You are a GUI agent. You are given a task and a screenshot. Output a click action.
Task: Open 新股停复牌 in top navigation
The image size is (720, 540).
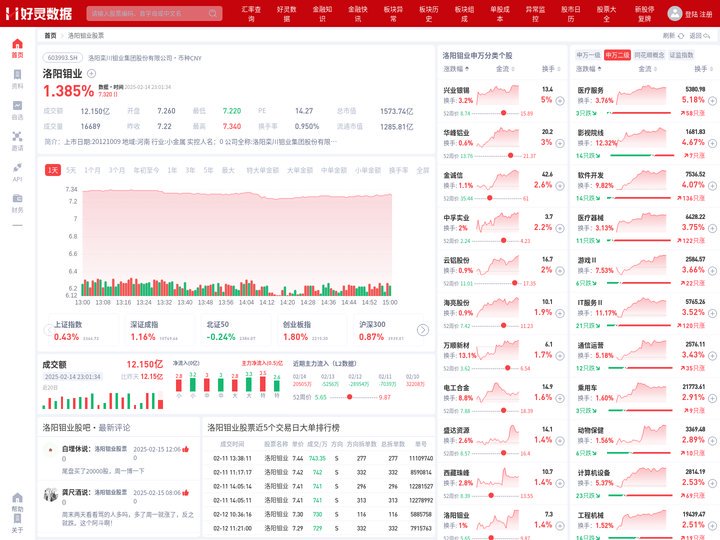point(645,14)
